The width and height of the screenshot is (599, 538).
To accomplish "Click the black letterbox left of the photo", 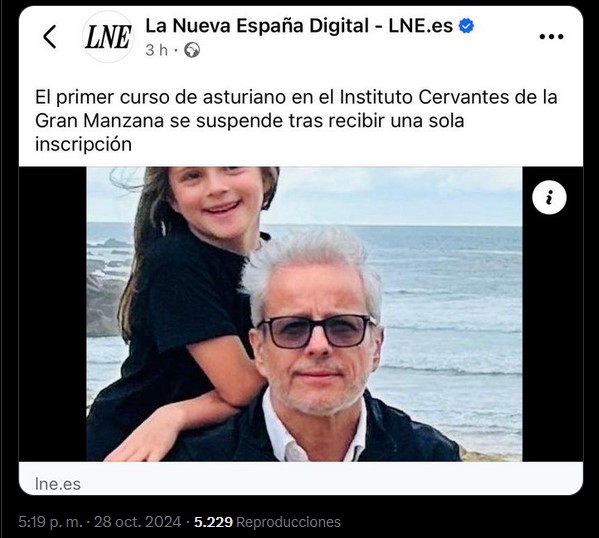I will pyautogui.click(x=53, y=314).
